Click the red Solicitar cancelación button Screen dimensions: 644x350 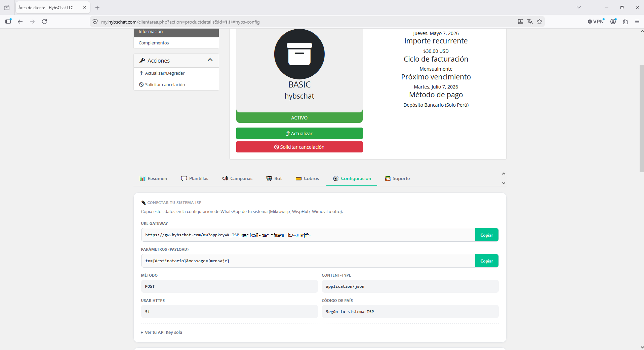[299, 147]
